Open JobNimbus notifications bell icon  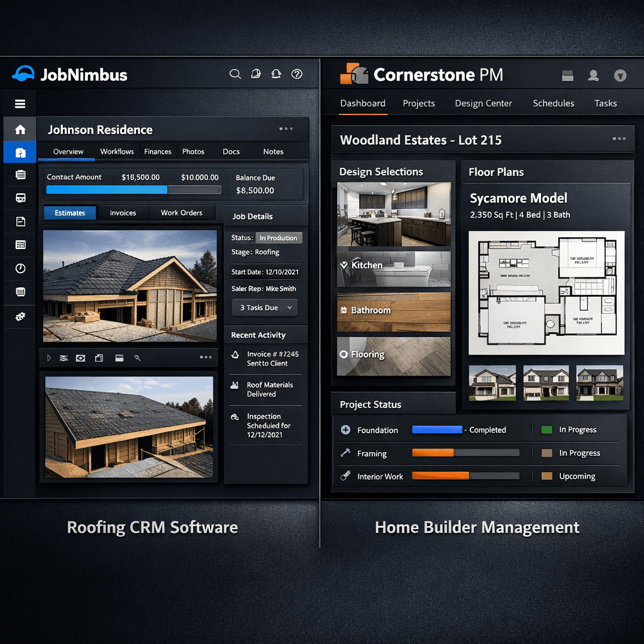[x=276, y=74]
